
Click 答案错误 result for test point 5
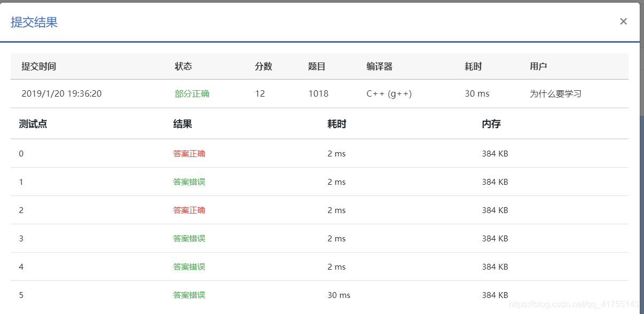click(189, 295)
